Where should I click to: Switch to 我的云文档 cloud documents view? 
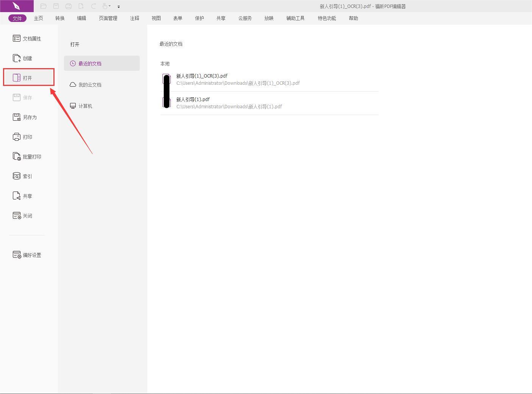(90, 84)
